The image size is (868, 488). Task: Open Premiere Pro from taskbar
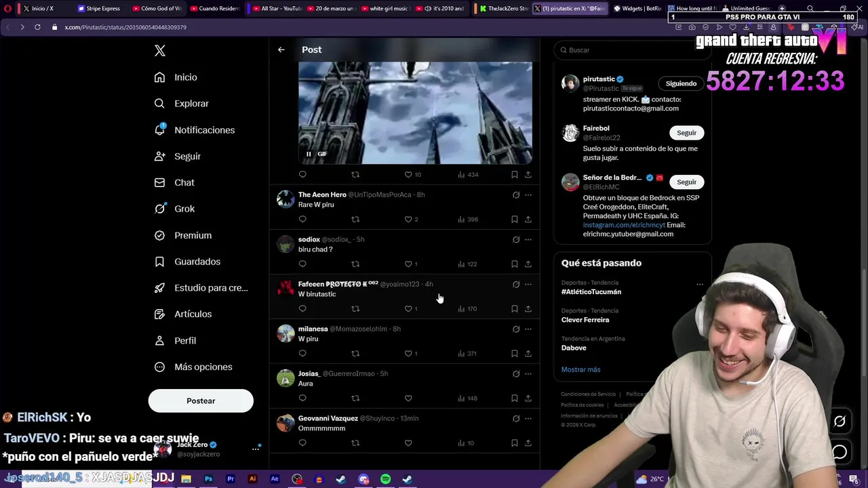tap(231, 479)
